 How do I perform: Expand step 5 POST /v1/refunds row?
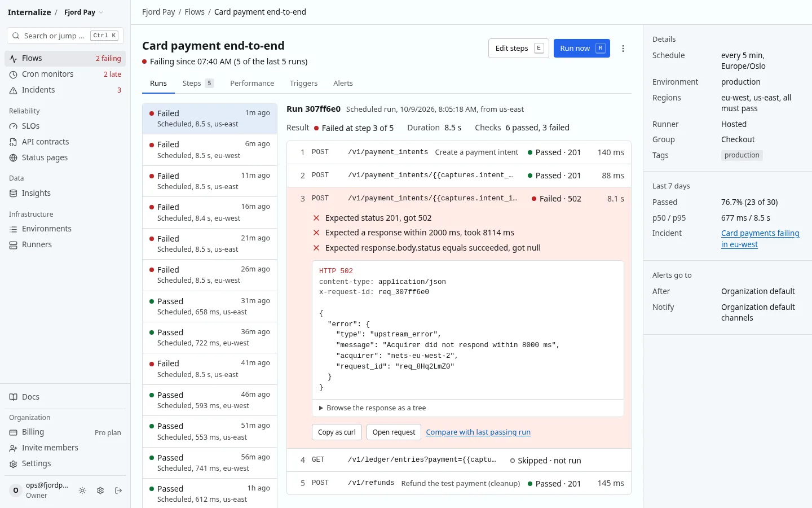[459, 483]
